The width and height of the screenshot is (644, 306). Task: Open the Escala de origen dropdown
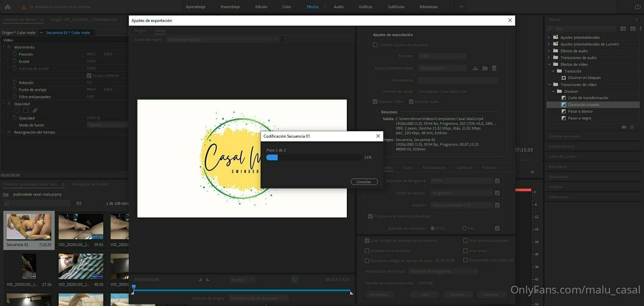pos(223,39)
